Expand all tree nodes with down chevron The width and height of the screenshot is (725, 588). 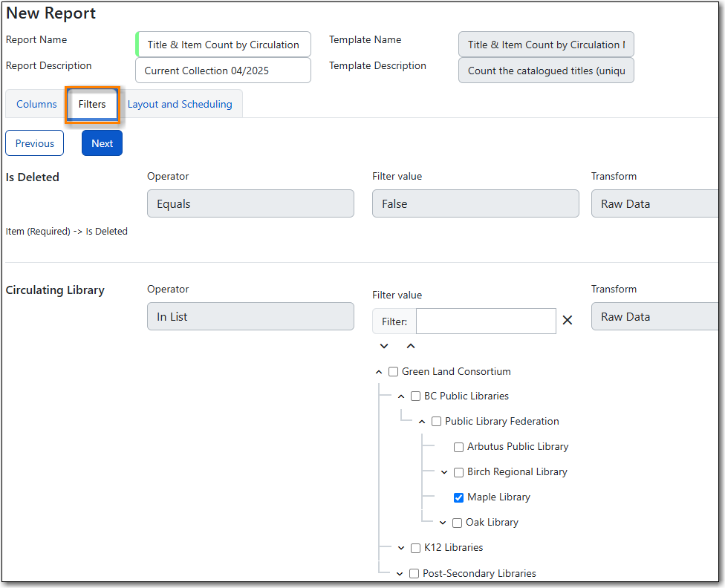384,347
